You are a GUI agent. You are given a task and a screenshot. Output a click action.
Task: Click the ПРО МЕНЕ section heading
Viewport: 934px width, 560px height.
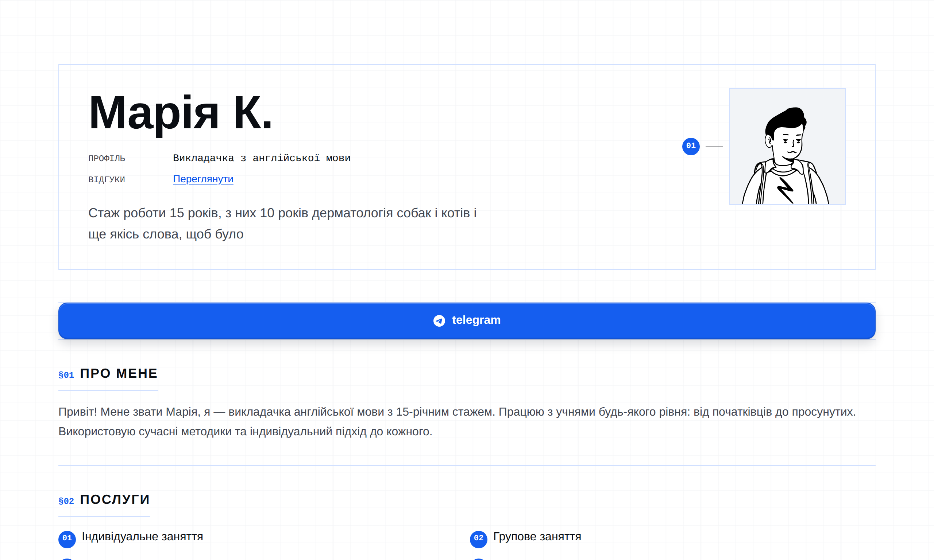(x=119, y=373)
